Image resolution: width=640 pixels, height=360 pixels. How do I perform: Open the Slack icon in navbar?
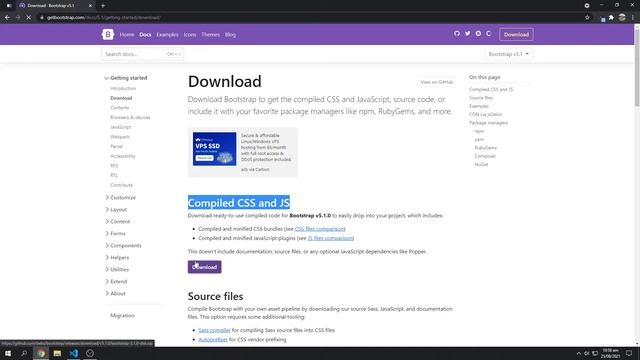[x=478, y=33]
